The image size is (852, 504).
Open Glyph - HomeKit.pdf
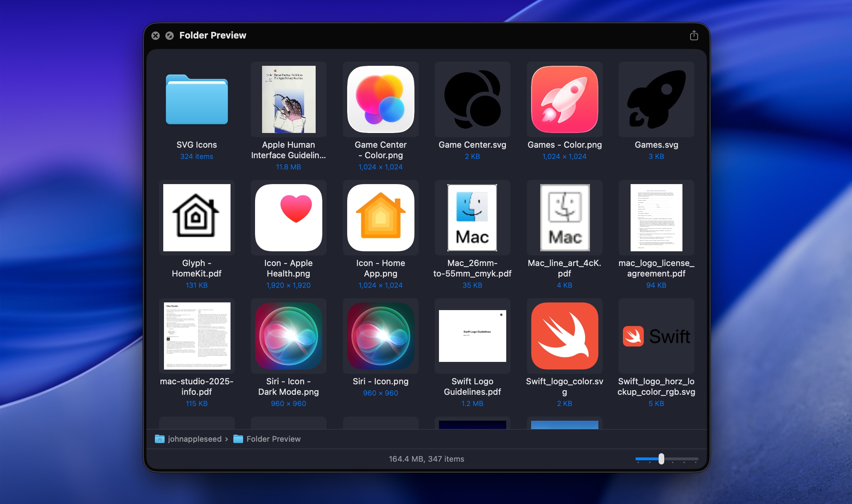pos(197,218)
